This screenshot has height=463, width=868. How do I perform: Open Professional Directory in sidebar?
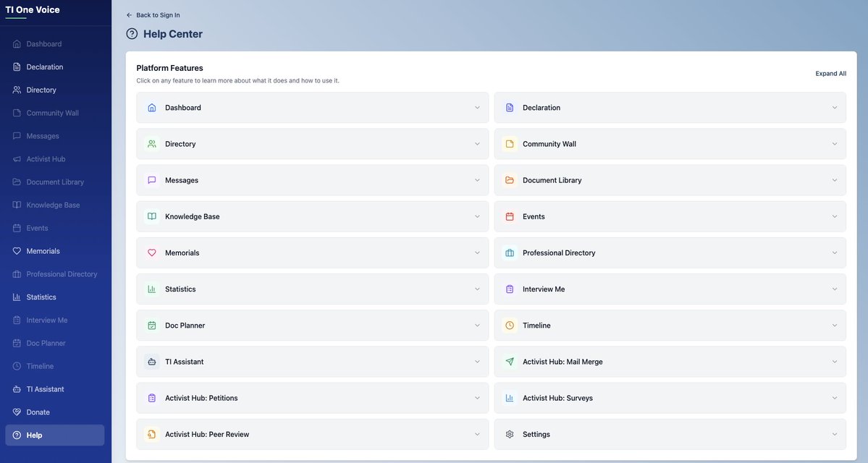(x=55, y=274)
